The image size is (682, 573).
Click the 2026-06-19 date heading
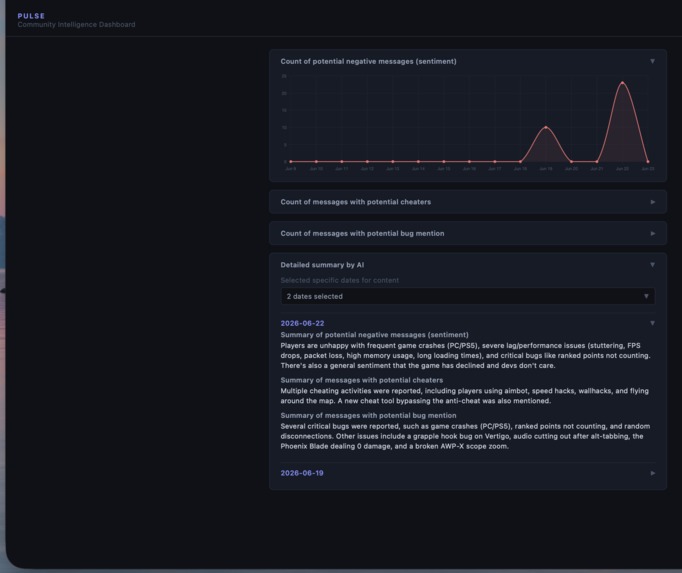302,473
